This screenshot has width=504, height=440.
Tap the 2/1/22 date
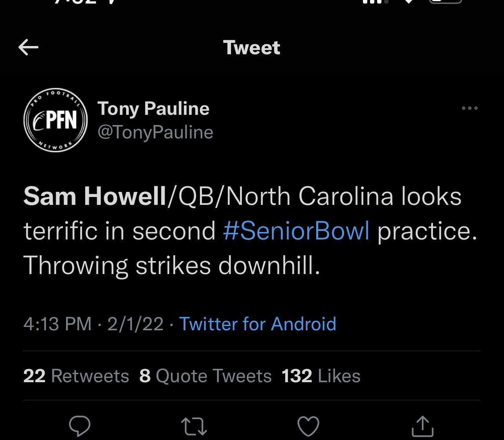tap(135, 324)
